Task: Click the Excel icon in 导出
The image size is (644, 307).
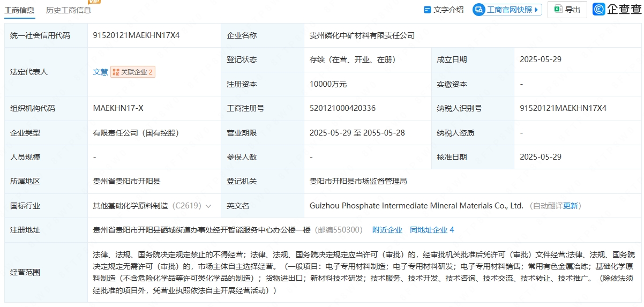Action: [558, 10]
